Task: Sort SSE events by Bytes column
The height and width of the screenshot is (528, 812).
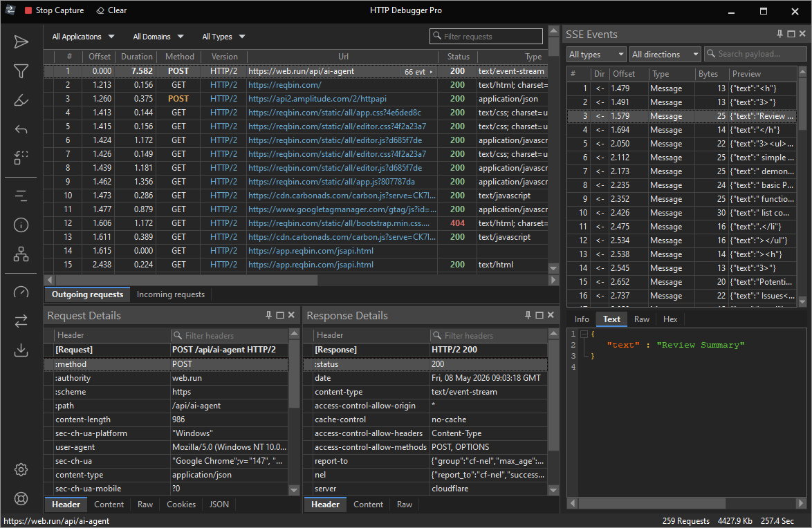Action: pyautogui.click(x=708, y=74)
